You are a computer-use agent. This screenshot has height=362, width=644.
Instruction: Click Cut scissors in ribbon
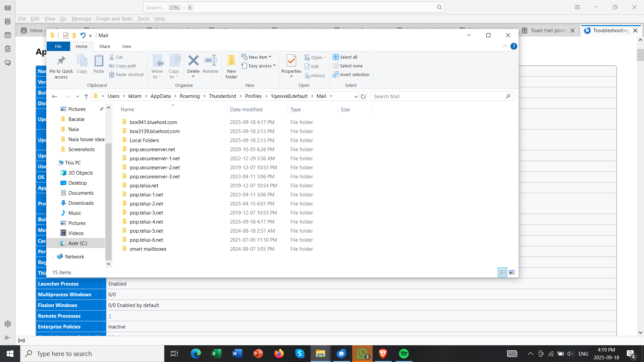point(116,57)
